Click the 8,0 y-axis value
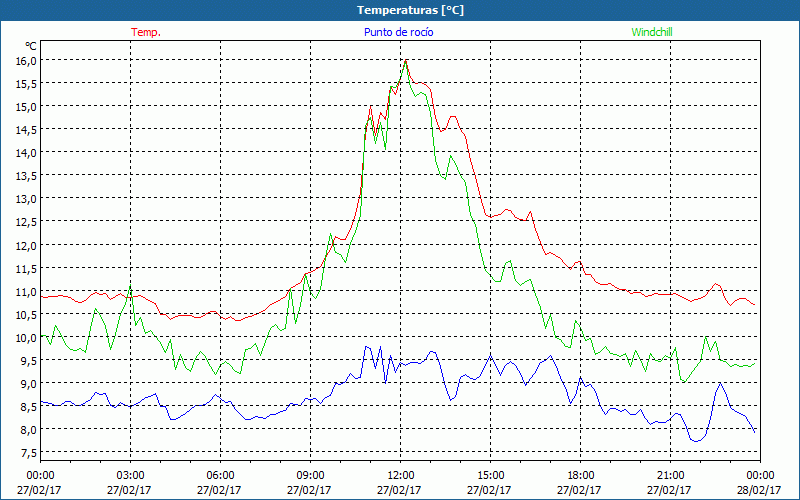The height and width of the screenshot is (500, 800). coord(29,430)
